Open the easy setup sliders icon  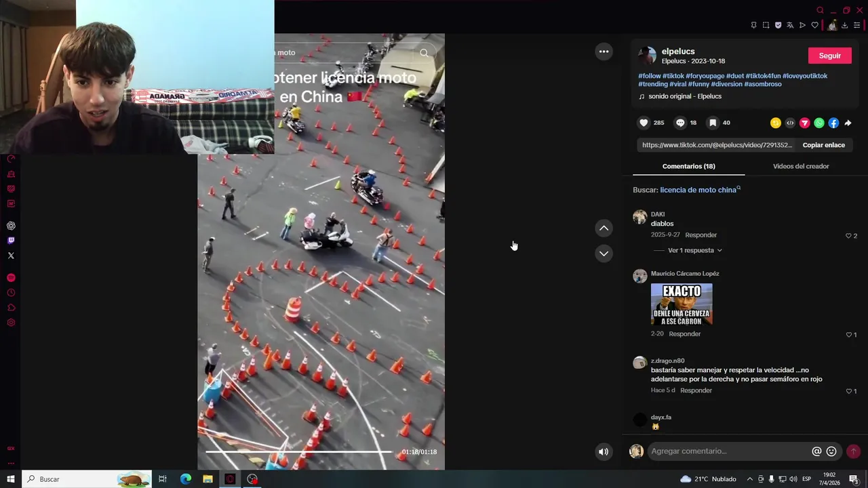(856, 25)
